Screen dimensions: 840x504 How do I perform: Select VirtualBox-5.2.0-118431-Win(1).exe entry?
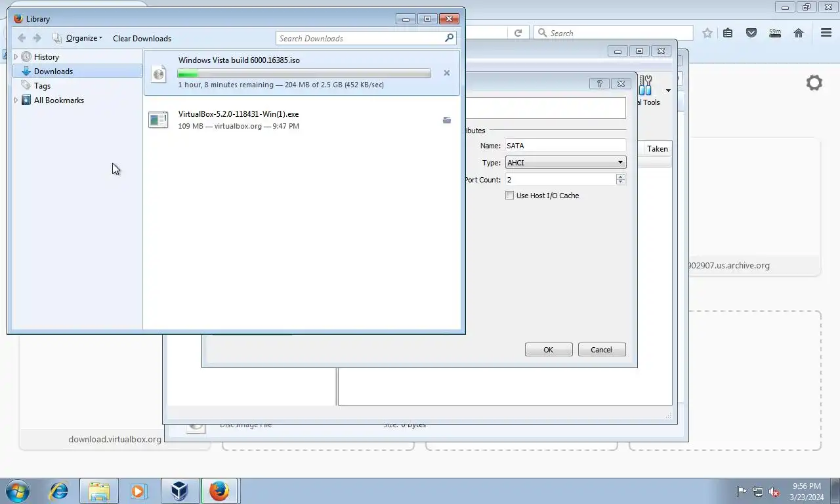(x=302, y=119)
